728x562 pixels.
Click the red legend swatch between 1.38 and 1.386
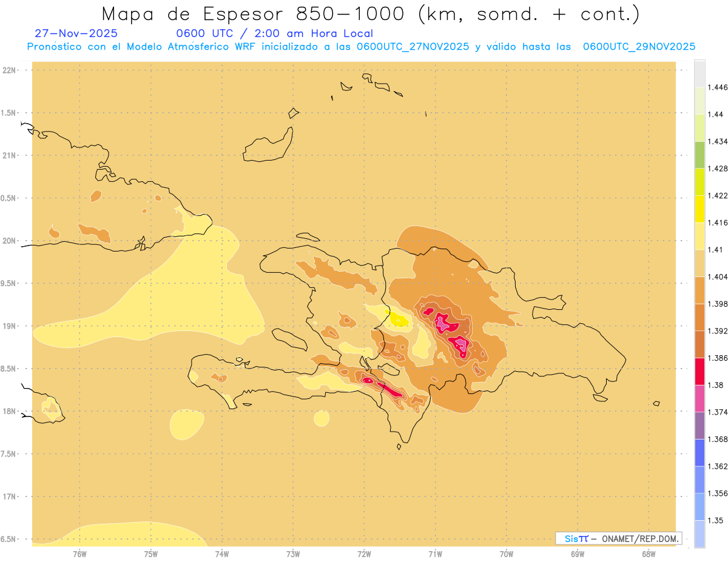[x=699, y=372]
